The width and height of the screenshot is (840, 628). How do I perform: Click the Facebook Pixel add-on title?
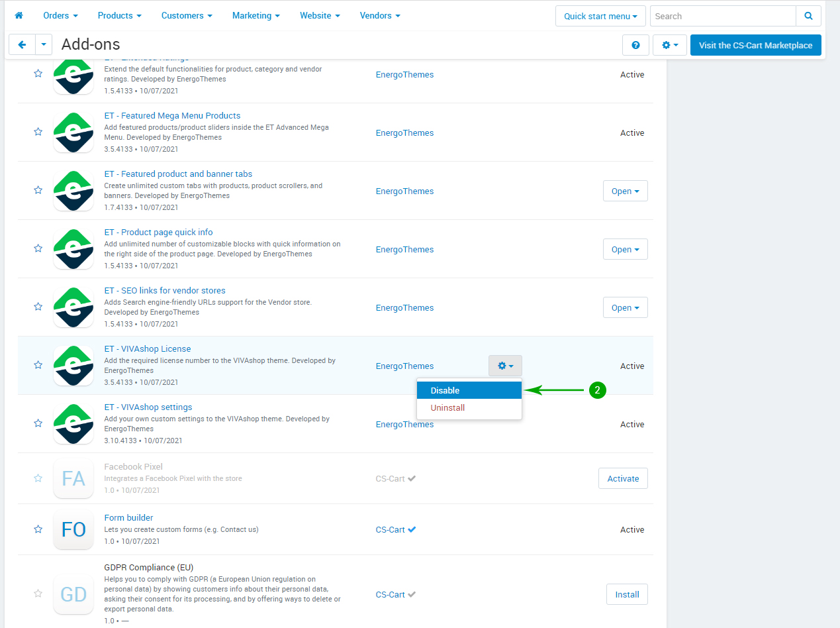(x=133, y=467)
